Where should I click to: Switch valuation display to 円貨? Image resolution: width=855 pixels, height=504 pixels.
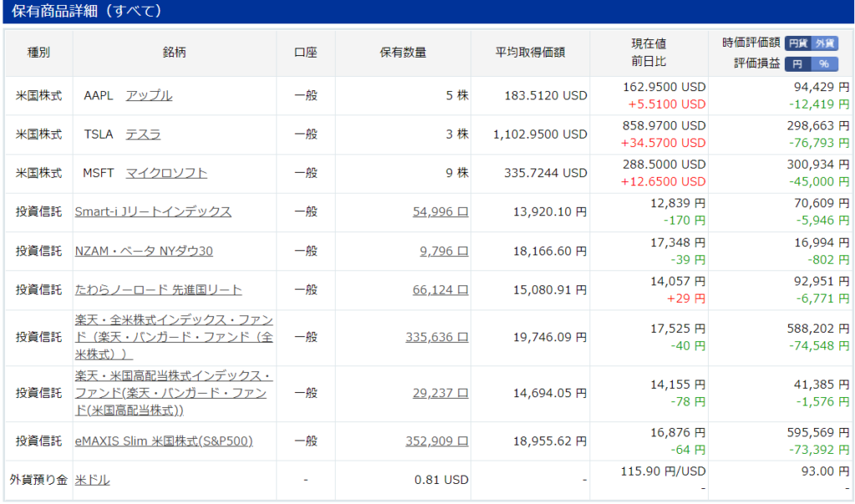pos(797,43)
